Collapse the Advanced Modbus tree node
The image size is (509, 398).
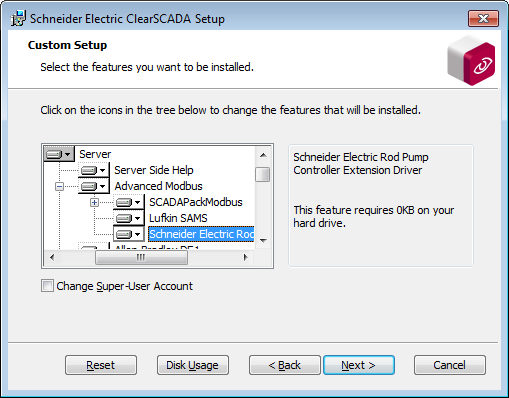click(59, 186)
